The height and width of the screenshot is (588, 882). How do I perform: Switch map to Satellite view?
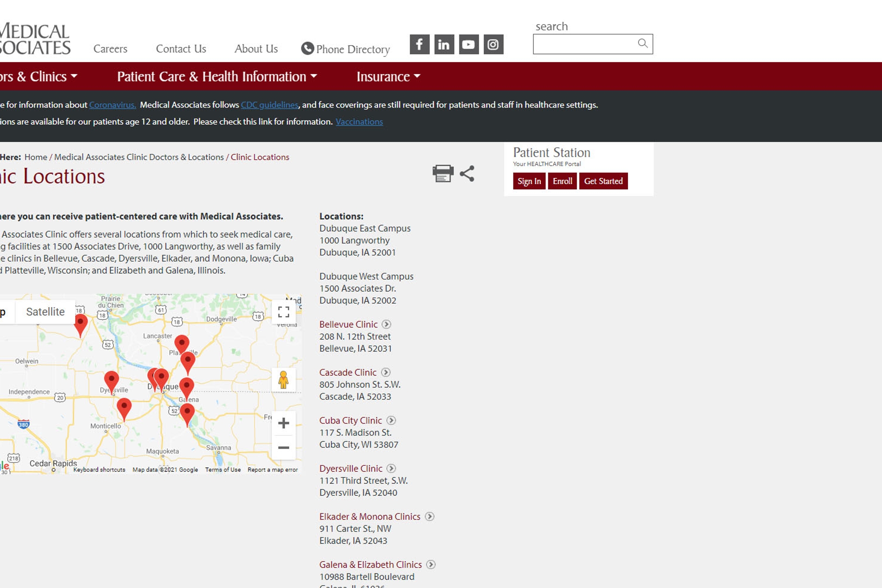pyautogui.click(x=45, y=312)
